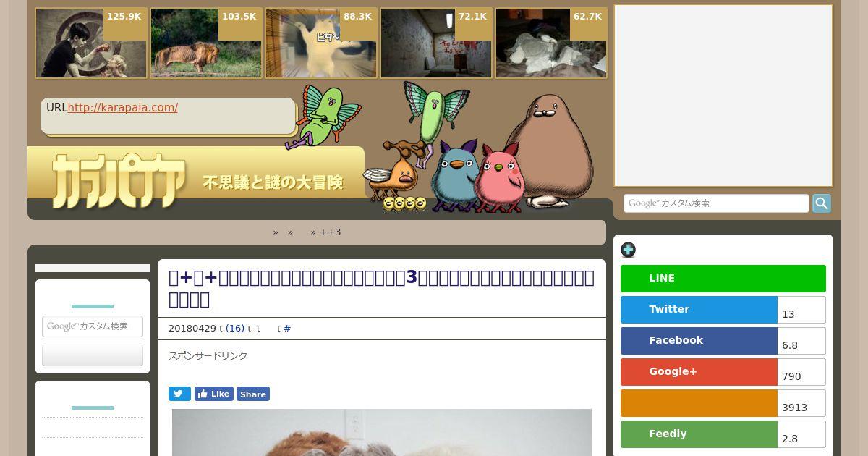
Task: Click the Facebook share bar
Action: (699, 341)
